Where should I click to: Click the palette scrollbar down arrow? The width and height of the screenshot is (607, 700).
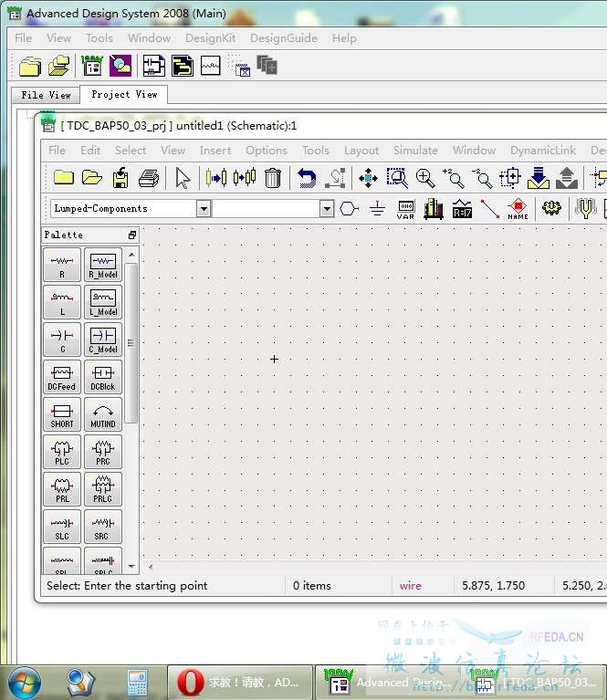pyautogui.click(x=131, y=566)
